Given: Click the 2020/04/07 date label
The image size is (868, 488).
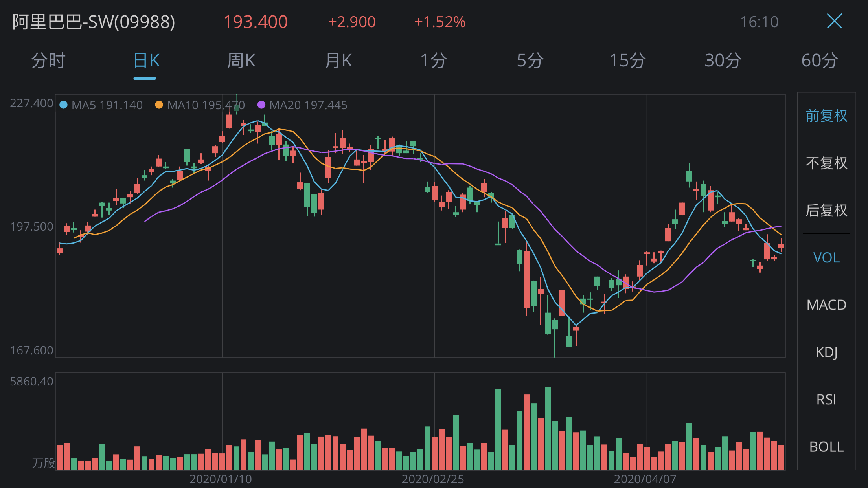Looking at the screenshot, I should 645,479.
